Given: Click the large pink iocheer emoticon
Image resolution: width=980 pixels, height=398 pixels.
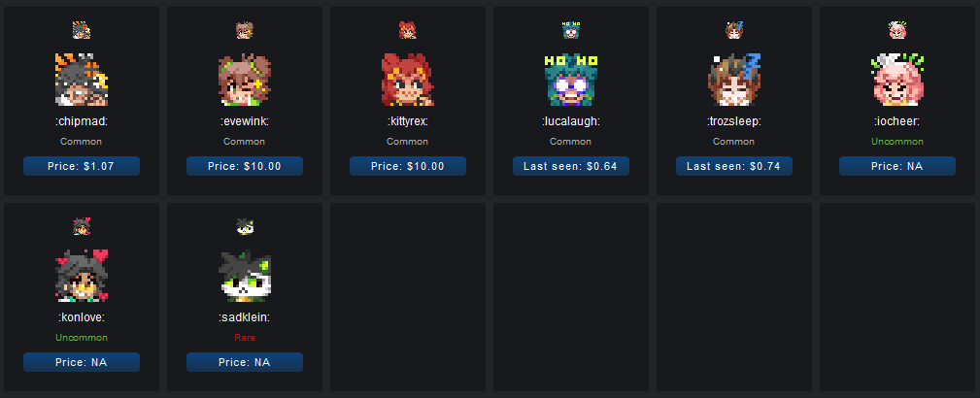Looking at the screenshot, I should click(896, 80).
